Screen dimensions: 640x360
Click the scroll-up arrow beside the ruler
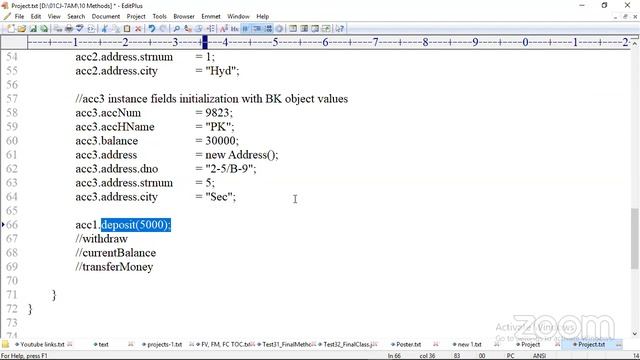tap(634, 42)
